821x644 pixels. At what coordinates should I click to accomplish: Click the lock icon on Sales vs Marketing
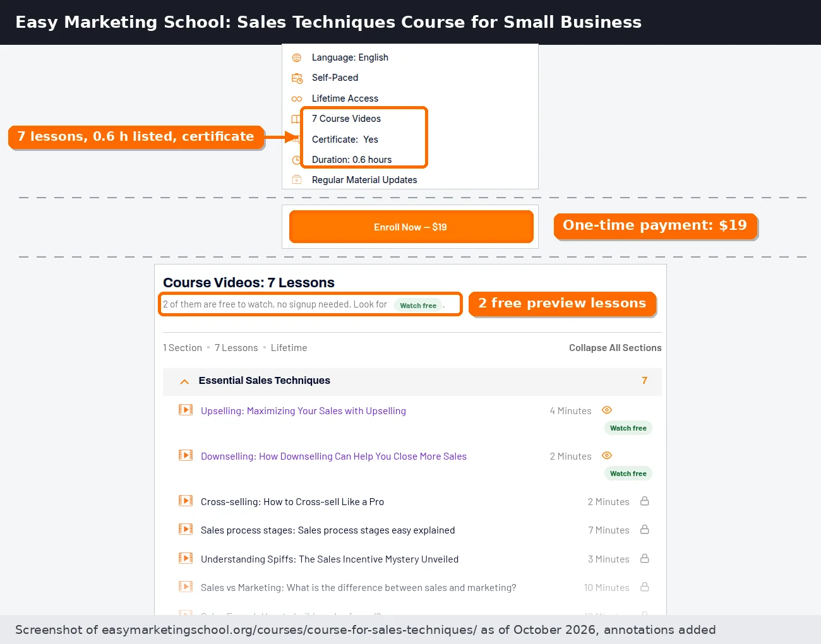tap(645, 587)
